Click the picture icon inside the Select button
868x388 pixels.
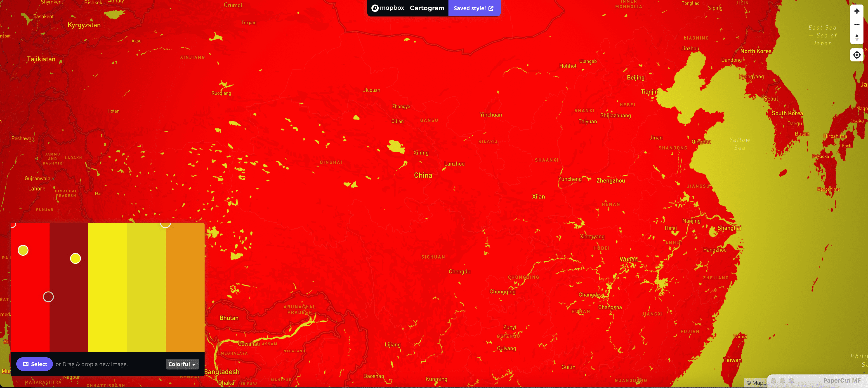[26, 364]
